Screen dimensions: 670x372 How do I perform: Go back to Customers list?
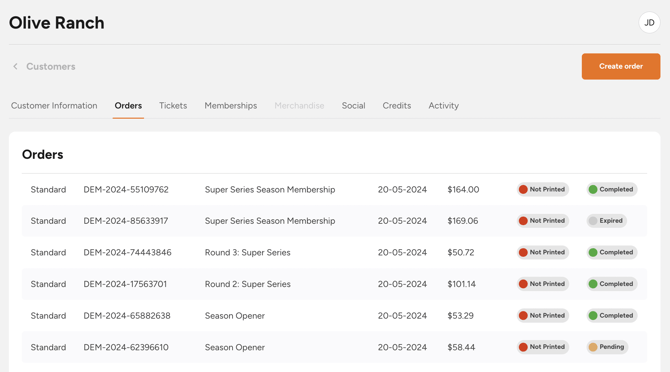pyautogui.click(x=50, y=66)
